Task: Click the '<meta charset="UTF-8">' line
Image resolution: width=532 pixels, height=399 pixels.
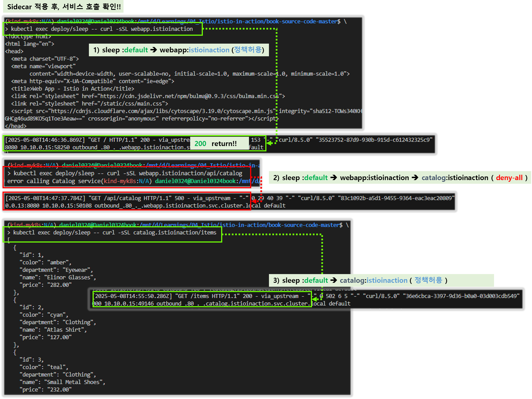Action: tap(45, 59)
